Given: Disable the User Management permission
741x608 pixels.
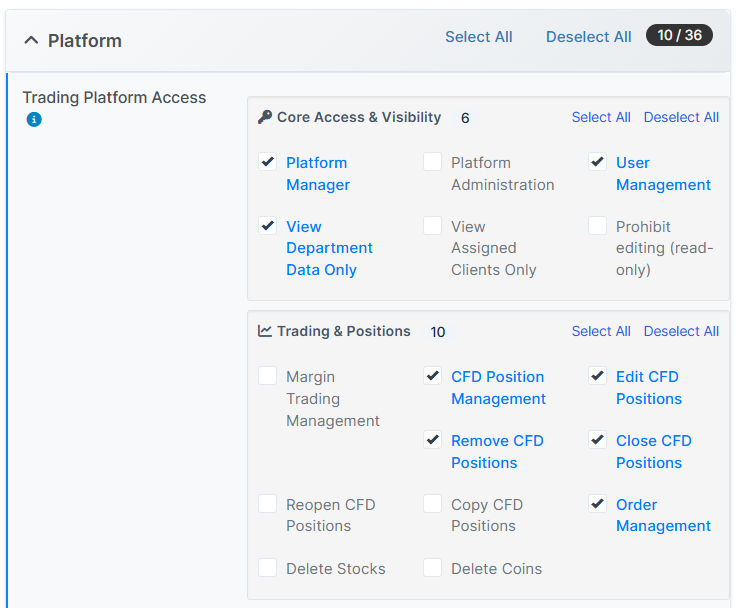Looking at the screenshot, I should click(597, 162).
